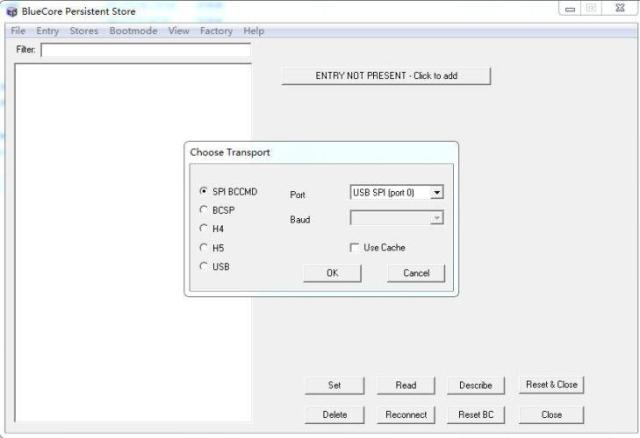
Task: Pick the USB transport radio button
Action: click(203, 266)
